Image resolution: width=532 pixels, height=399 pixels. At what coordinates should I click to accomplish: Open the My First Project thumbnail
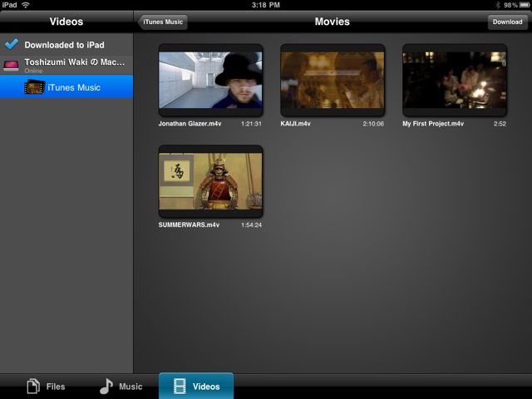click(455, 80)
